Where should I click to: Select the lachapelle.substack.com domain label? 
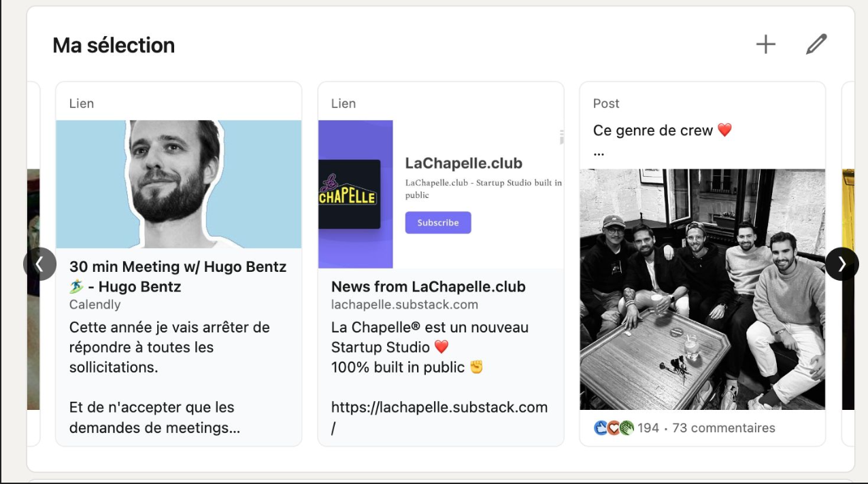pyautogui.click(x=405, y=305)
